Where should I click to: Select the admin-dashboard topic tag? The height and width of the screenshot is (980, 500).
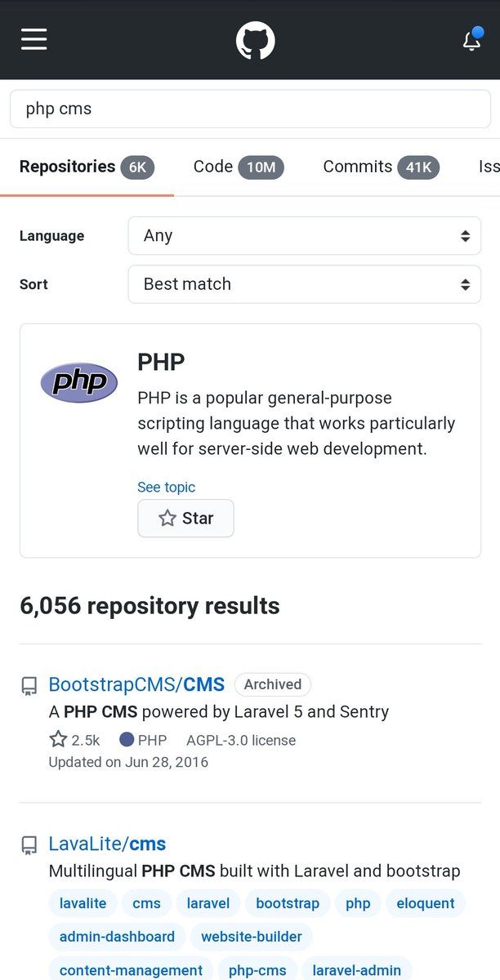coord(117,937)
